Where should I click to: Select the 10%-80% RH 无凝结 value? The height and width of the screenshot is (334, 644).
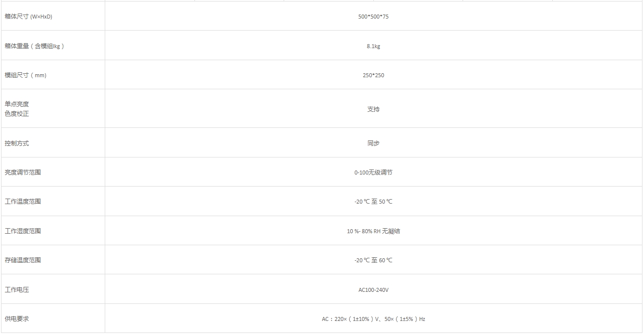pos(373,231)
